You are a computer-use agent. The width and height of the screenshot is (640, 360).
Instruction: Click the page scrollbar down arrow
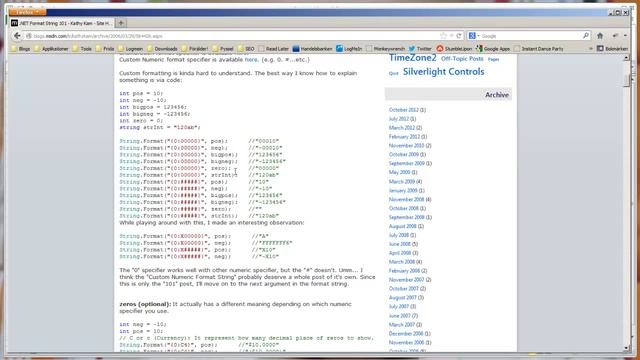pos(627,348)
